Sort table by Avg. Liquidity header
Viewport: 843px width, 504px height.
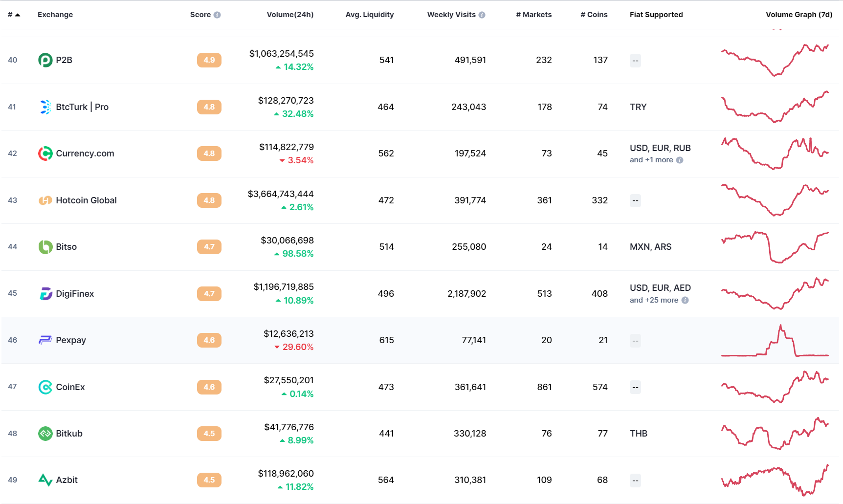click(x=370, y=15)
